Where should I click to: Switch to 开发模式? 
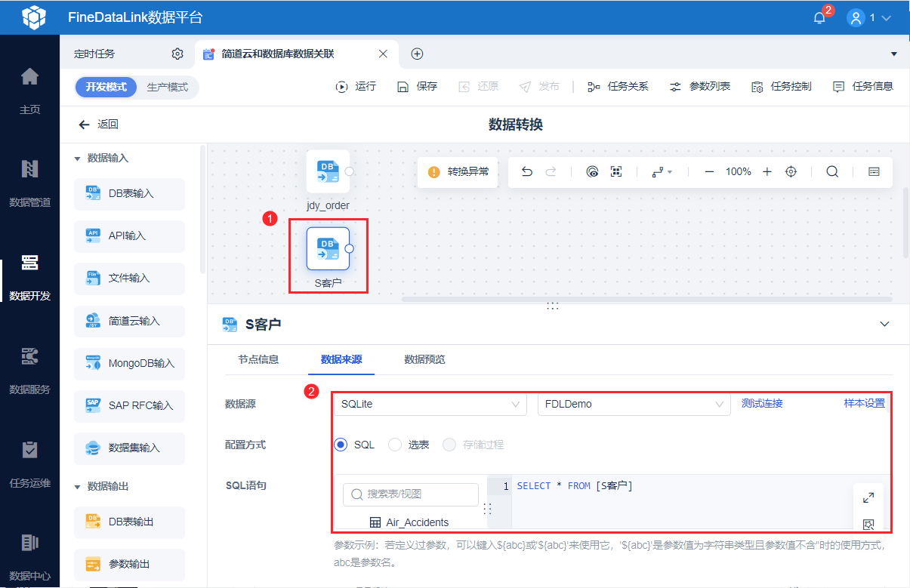[x=106, y=87]
